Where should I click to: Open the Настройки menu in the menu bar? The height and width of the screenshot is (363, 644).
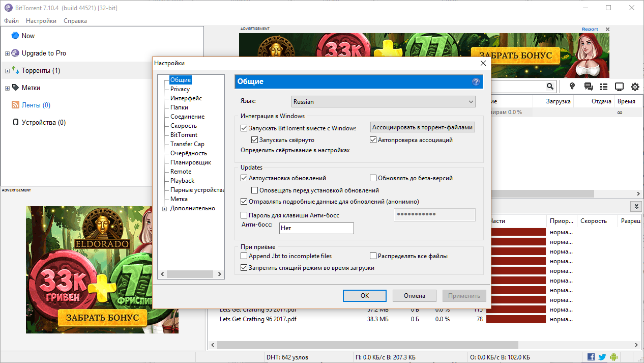(41, 21)
